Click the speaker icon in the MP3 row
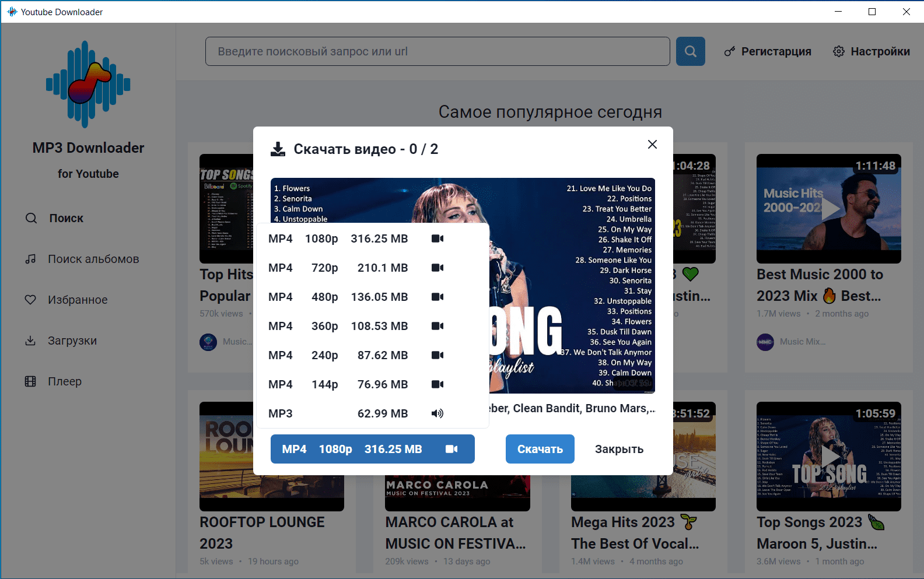The width and height of the screenshot is (924, 579). click(x=437, y=413)
